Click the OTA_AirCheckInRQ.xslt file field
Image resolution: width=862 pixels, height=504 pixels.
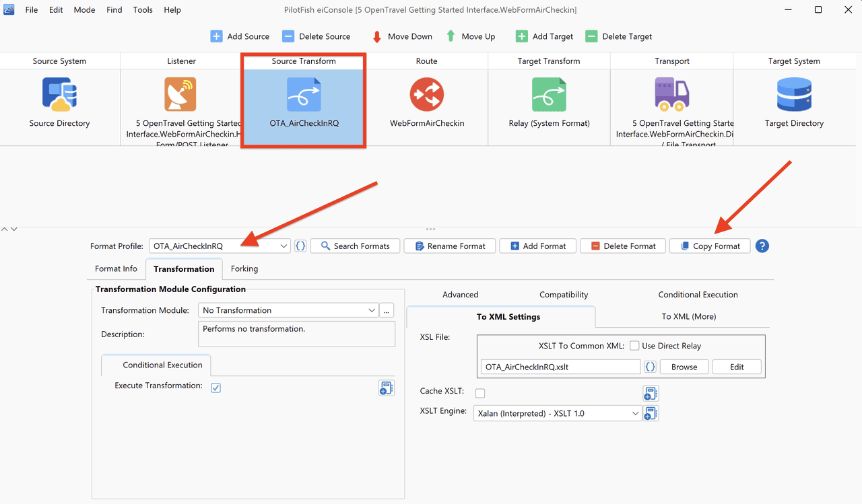pos(560,367)
